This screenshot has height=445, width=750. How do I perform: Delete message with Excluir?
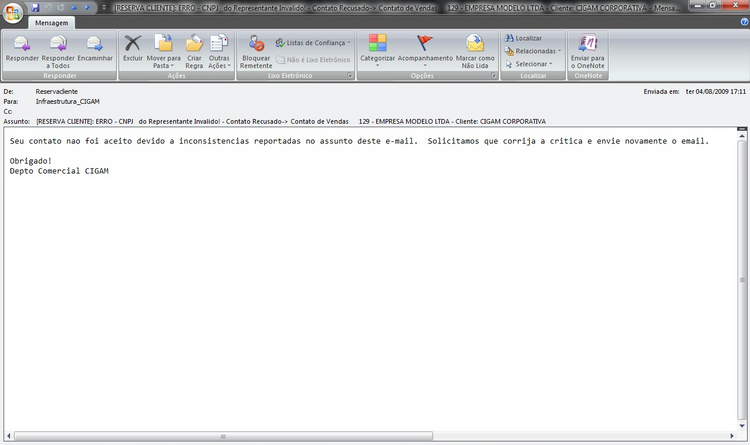[133, 49]
